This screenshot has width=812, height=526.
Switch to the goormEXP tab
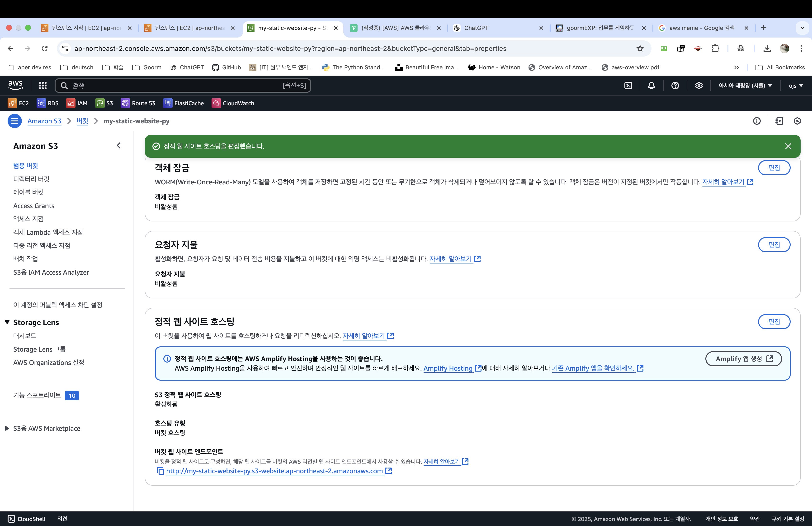tap(600, 28)
